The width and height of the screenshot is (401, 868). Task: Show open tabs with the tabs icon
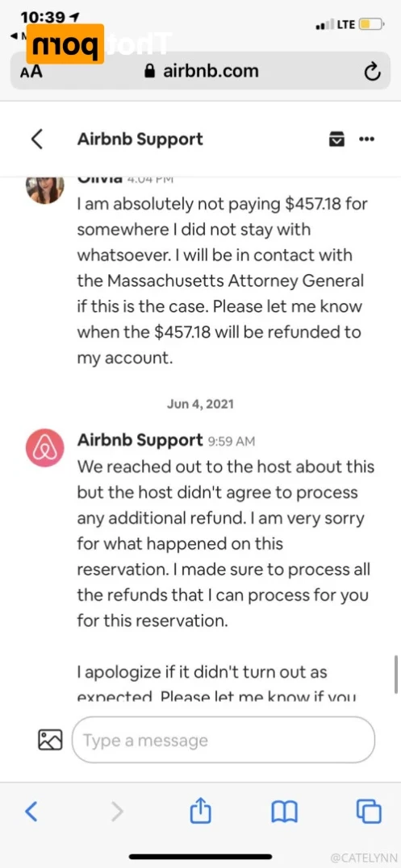tap(369, 812)
